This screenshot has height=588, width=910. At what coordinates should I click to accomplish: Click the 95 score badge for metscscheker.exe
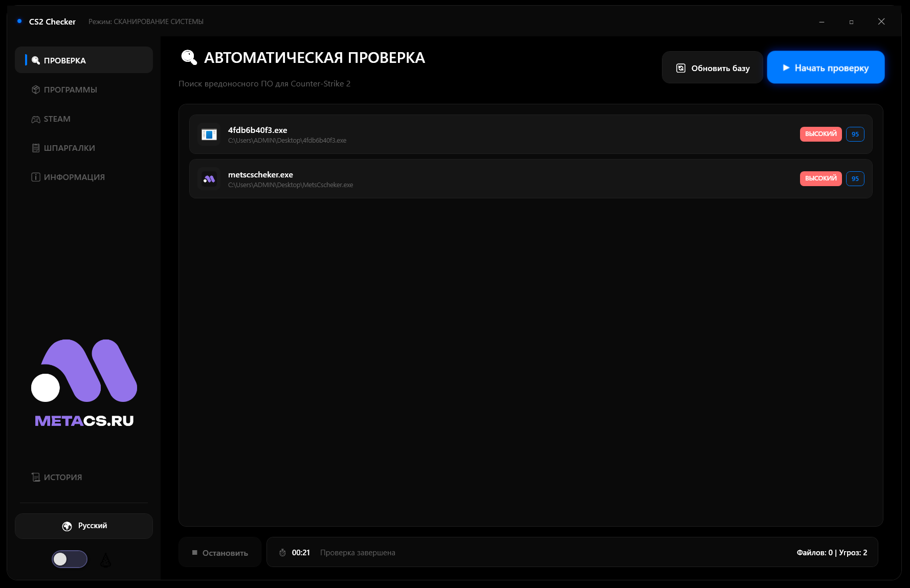tap(855, 179)
